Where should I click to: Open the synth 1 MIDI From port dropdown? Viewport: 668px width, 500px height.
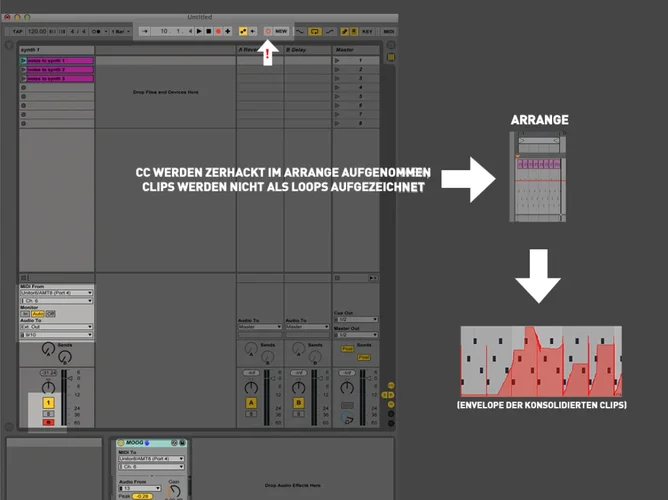click(x=56, y=293)
